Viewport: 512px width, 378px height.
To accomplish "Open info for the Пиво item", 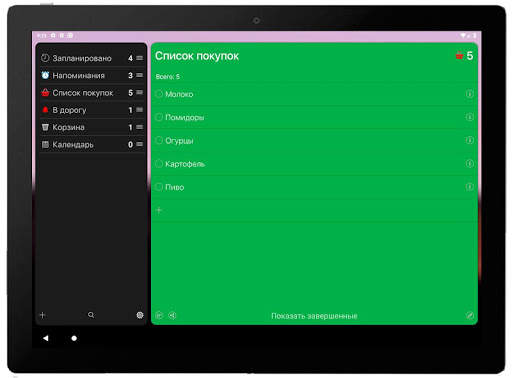I will [469, 187].
